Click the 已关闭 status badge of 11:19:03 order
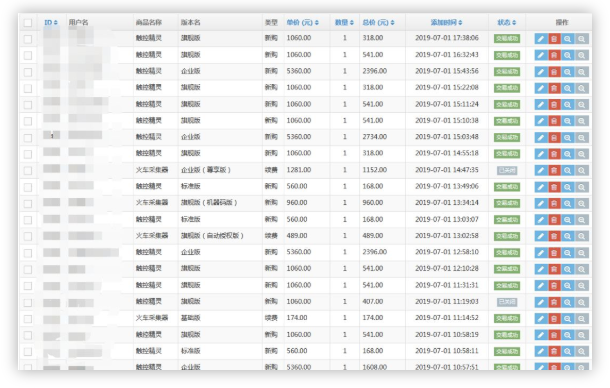 pyautogui.click(x=507, y=302)
